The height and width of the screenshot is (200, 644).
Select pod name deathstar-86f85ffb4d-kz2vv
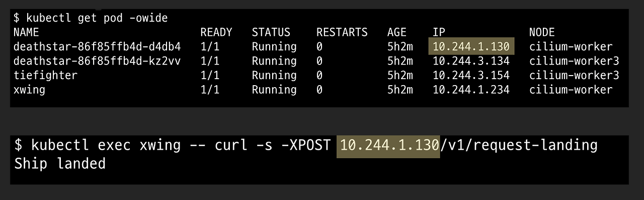[x=97, y=61]
